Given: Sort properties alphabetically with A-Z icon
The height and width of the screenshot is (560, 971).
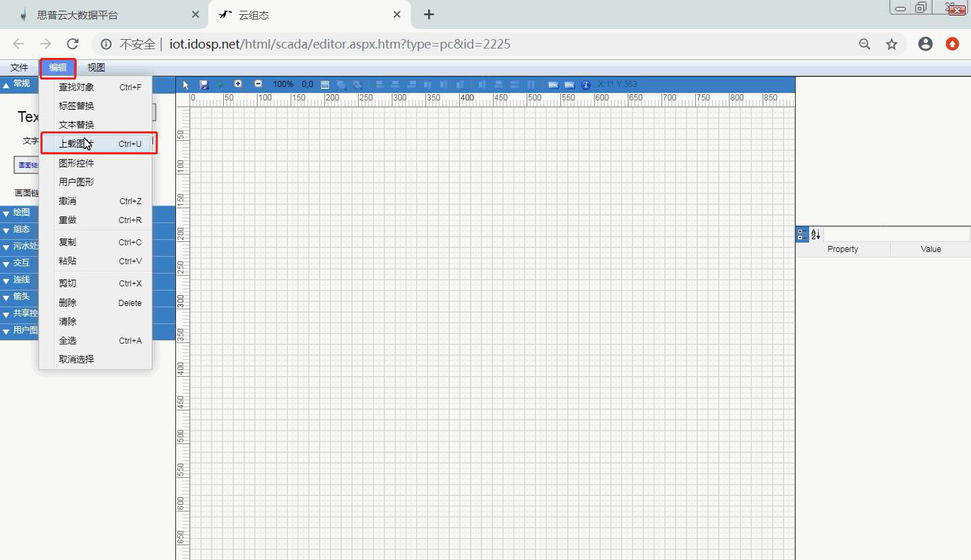Looking at the screenshot, I should point(815,235).
